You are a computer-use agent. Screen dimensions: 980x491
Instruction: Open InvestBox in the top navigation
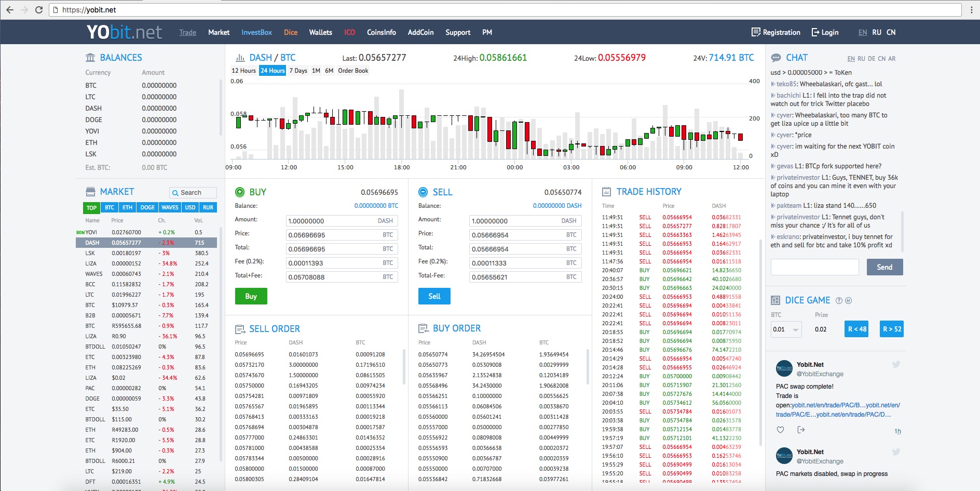[256, 32]
